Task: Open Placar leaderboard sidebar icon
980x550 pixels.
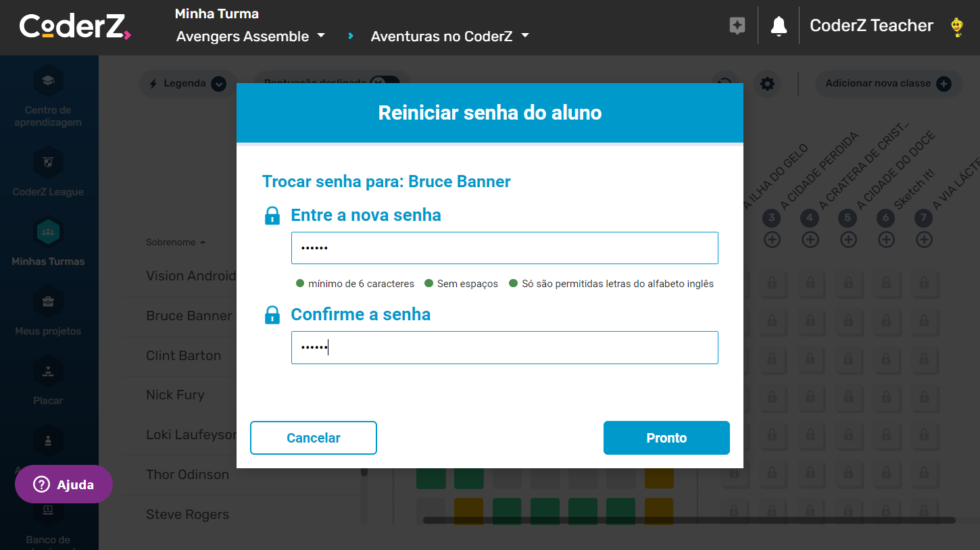Action: [48, 371]
